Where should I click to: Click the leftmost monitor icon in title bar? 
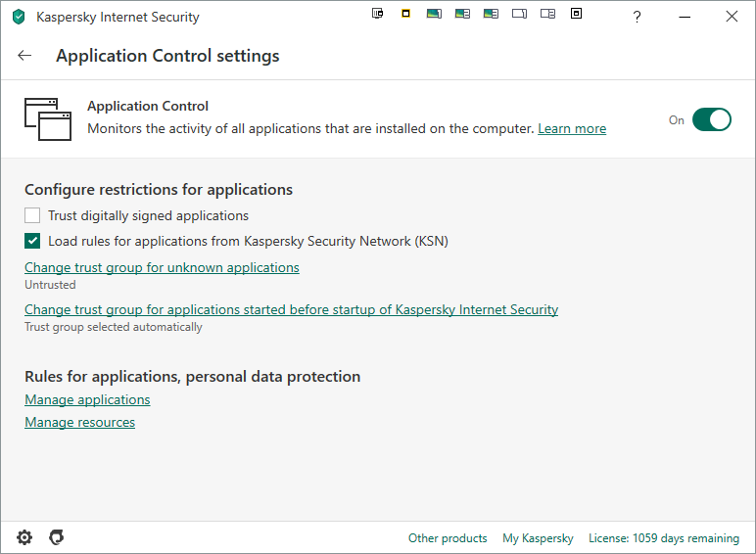coord(378,14)
